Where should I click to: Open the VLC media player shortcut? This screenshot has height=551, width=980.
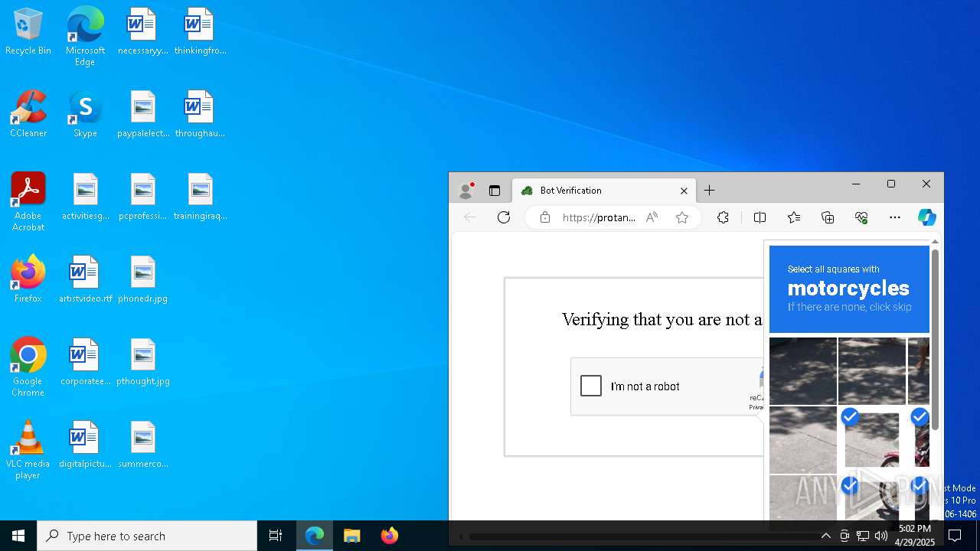click(x=28, y=450)
